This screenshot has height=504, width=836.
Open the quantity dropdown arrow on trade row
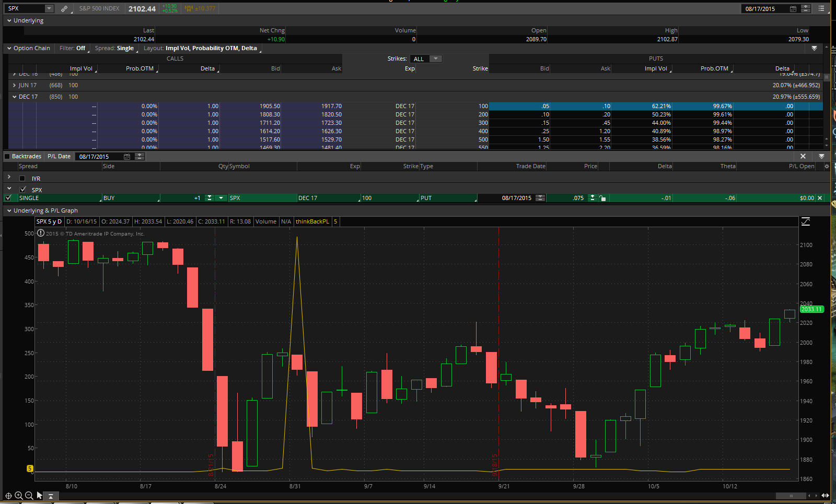point(221,198)
